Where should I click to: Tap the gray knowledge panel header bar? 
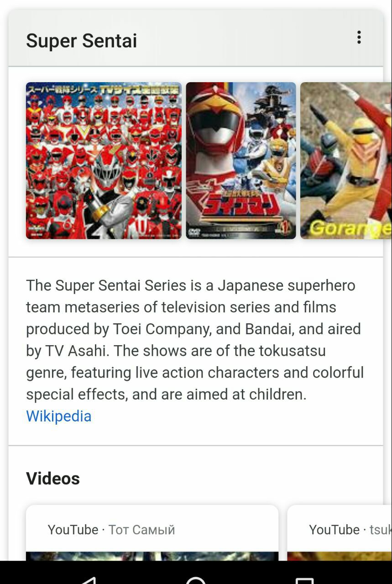click(195, 39)
